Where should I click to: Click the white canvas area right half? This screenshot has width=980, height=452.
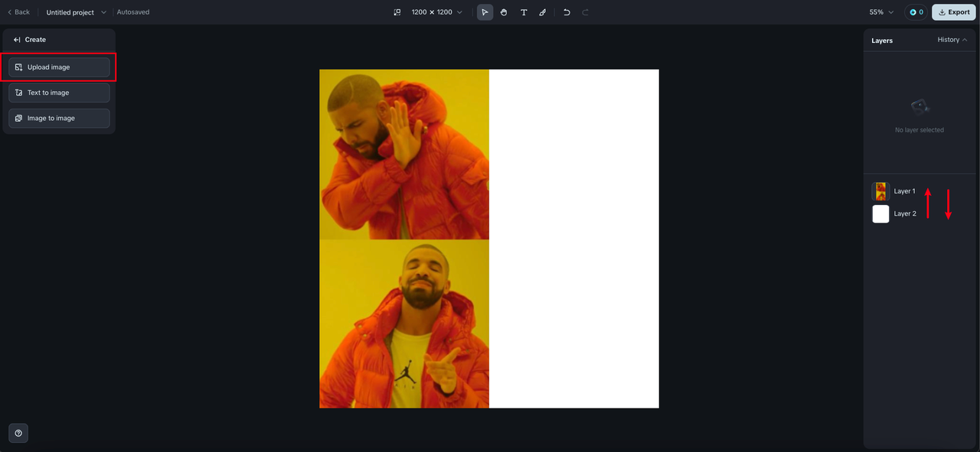pyautogui.click(x=574, y=239)
